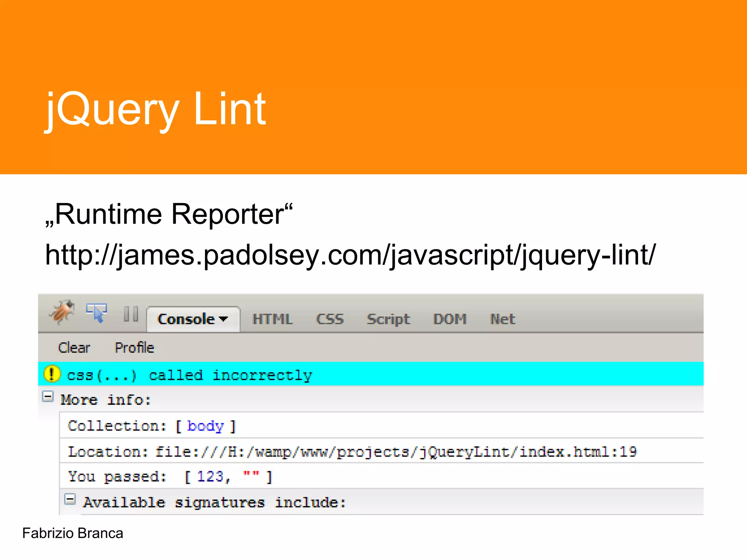Click the You passed: label
This screenshot has height=560, width=747.
117,477
